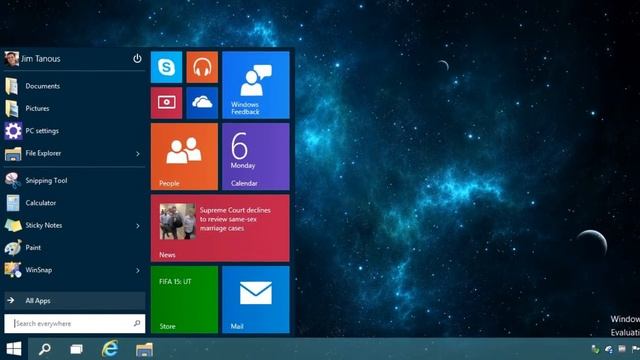Open the red Video tile
Viewport: 640px width, 360px height.
[167, 103]
